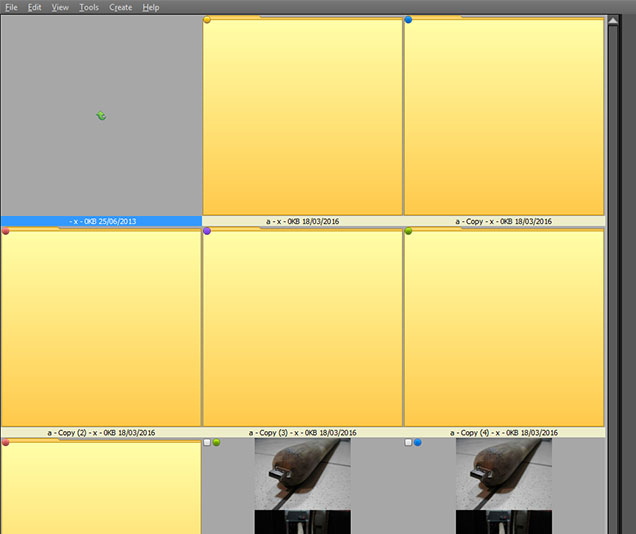Screen dimensions: 636x534
Task: Click green label dot on the middle photo thumbnail
Action: (x=217, y=442)
